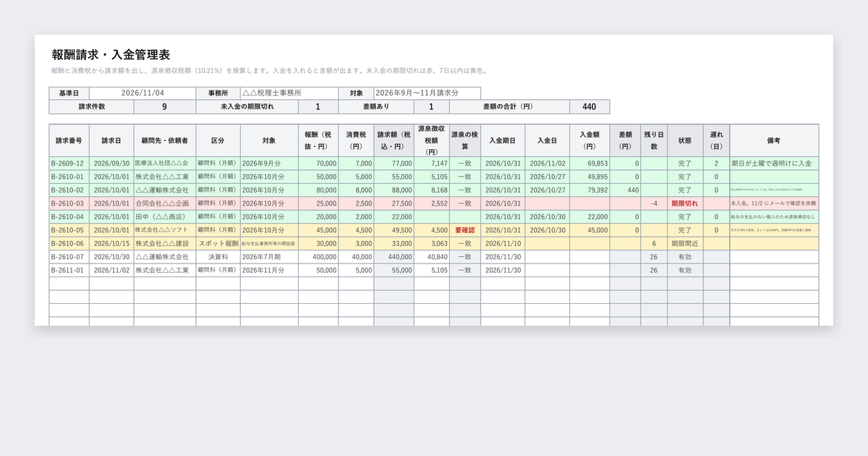Click invoice number B-2610-05
The image size is (868, 456).
click(69, 230)
